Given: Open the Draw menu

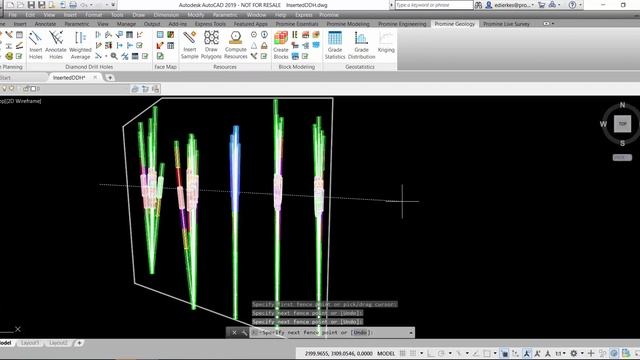Looking at the screenshot, I should coord(139,15).
